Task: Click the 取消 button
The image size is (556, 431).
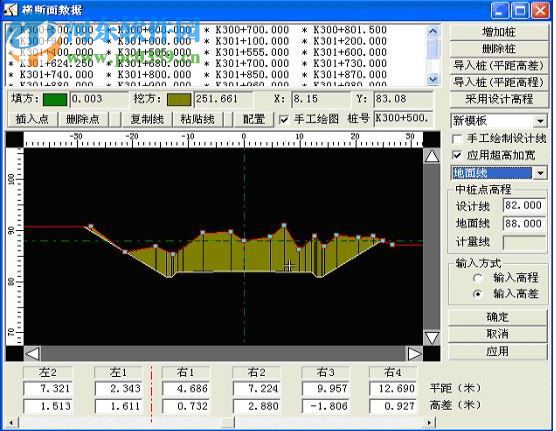Action: (x=497, y=334)
